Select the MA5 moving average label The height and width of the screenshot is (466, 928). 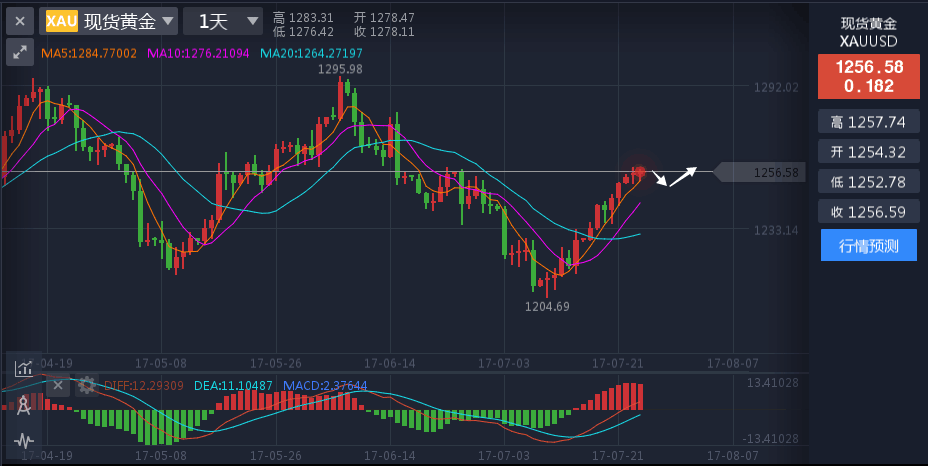[89, 53]
